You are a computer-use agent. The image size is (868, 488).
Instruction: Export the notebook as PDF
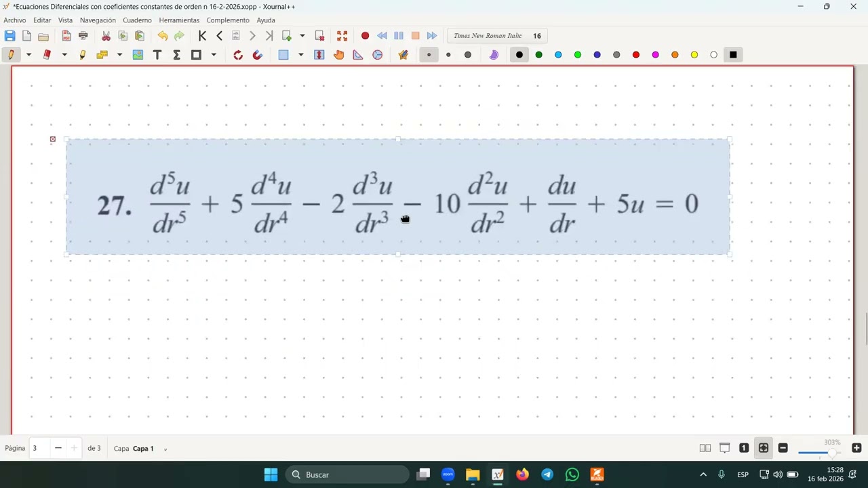66,36
